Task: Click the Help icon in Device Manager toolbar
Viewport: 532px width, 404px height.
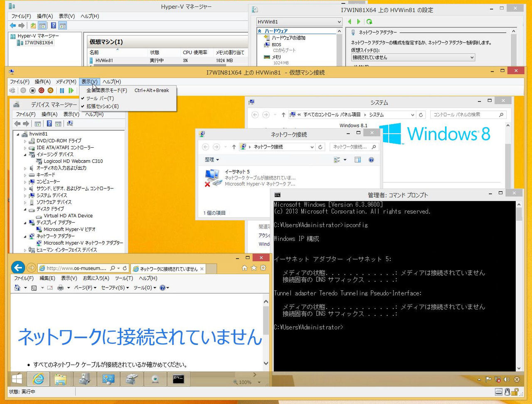Action: point(49,124)
